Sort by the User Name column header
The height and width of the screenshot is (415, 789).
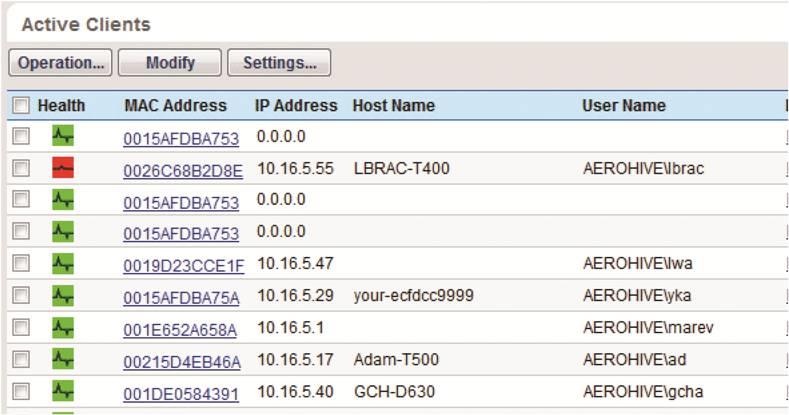pos(624,105)
